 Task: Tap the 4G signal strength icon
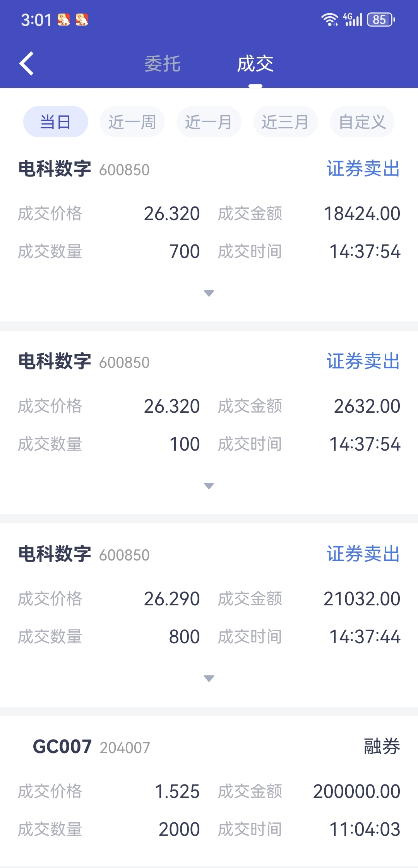353,19
